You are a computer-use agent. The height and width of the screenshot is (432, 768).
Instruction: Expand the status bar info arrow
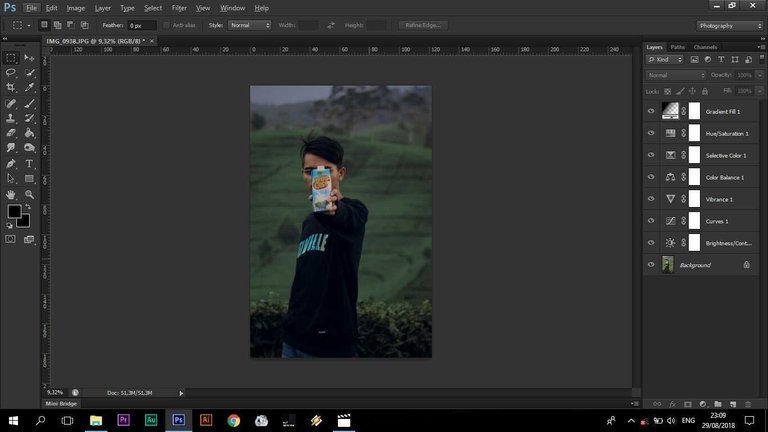tap(181, 393)
